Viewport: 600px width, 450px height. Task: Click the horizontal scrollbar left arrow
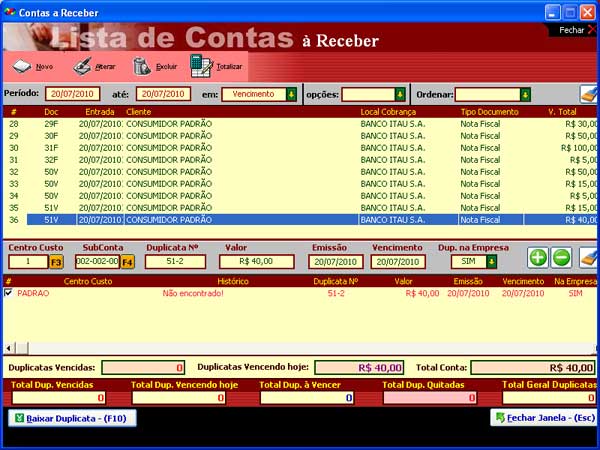9,348
